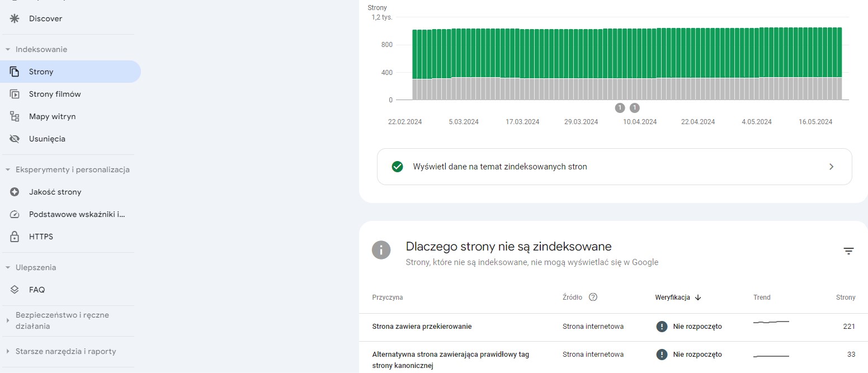
Task: Click trend sparkline for przekierowanie row
Action: click(771, 323)
